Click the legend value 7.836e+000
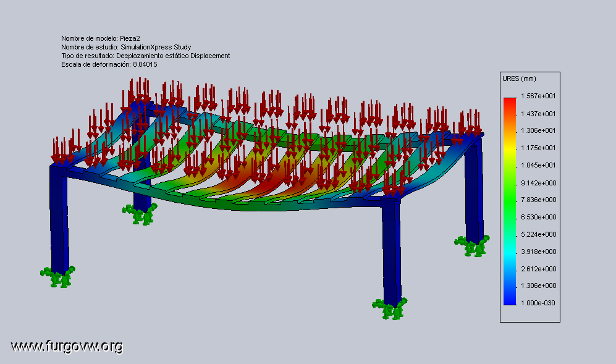 pyautogui.click(x=539, y=200)
